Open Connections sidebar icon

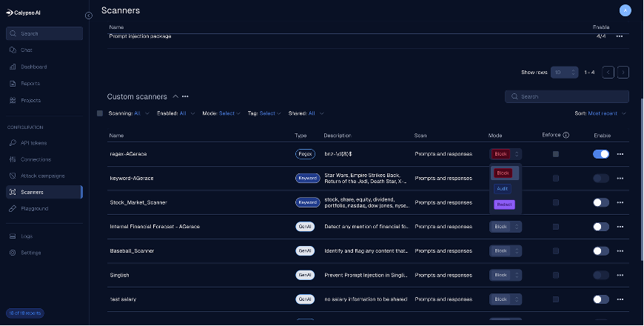coord(13,159)
